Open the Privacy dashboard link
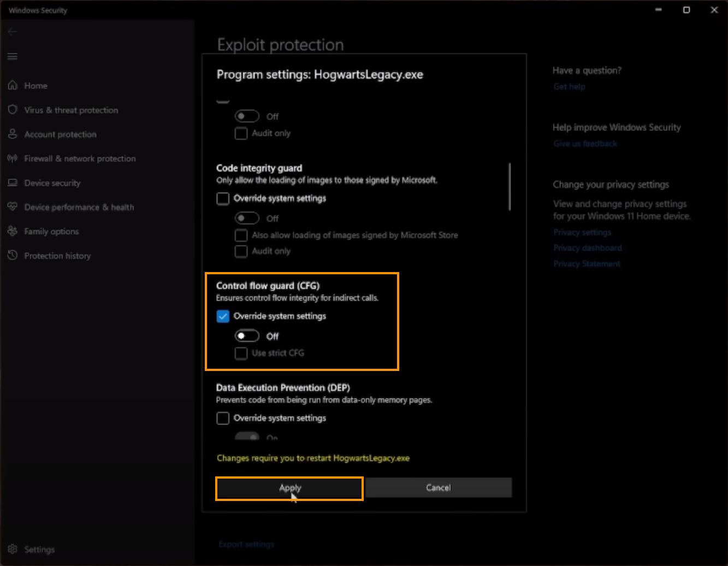The image size is (728, 566). (588, 248)
